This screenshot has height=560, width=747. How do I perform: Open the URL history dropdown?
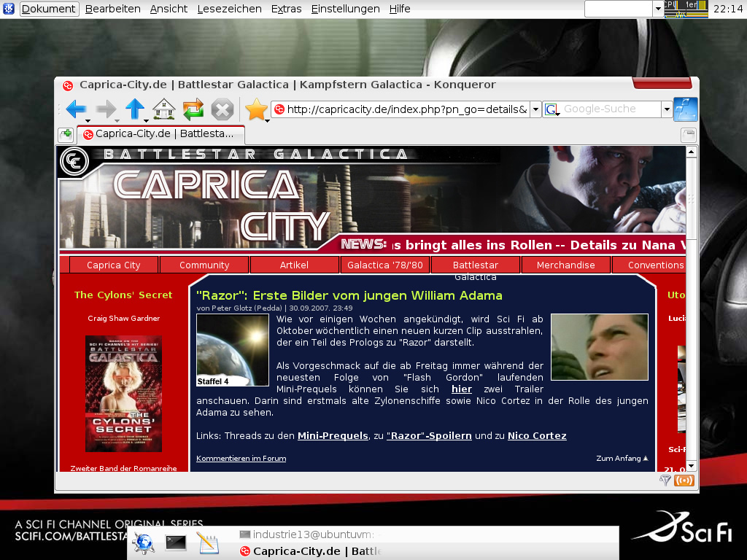click(x=535, y=109)
